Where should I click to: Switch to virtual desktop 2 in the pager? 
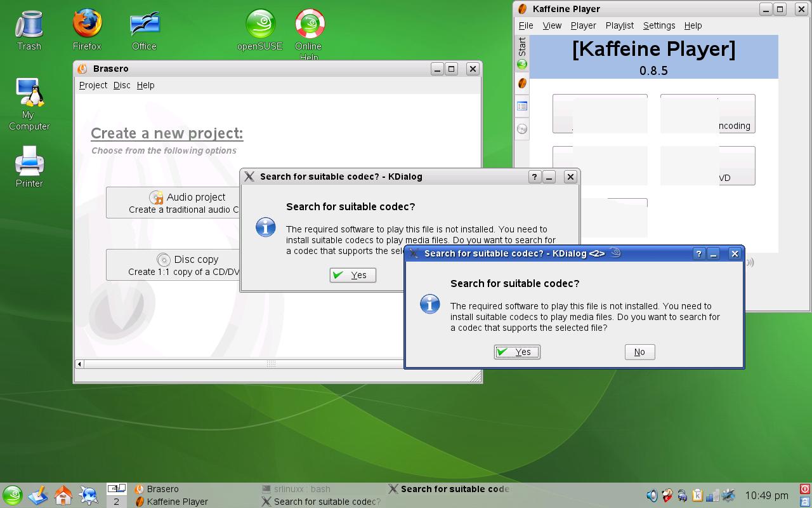[116, 502]
